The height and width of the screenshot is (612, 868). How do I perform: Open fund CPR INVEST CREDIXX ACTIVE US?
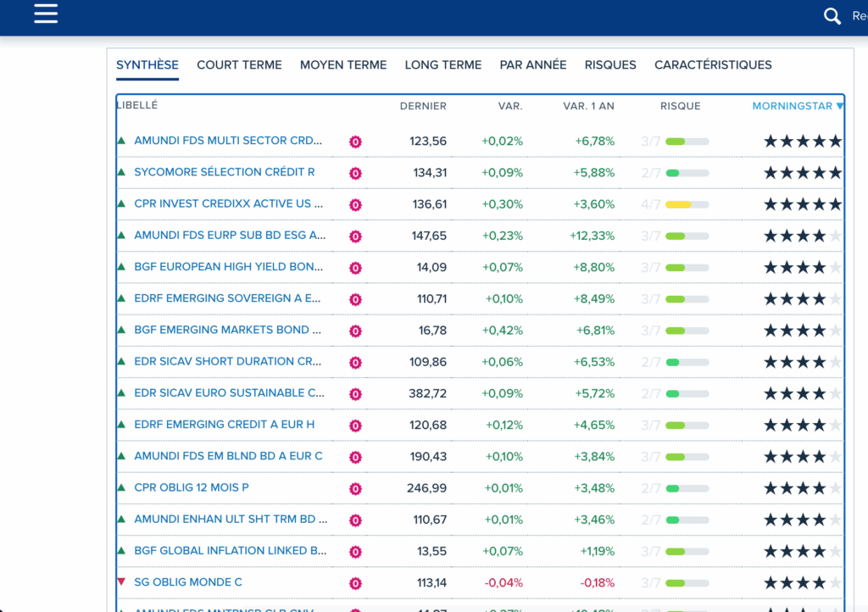click(x=229, y=203)
